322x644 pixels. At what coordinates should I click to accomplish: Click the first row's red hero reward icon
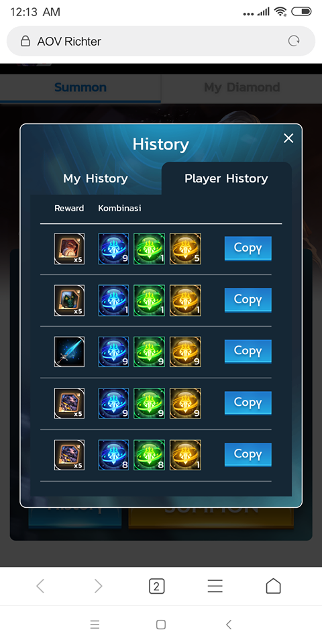69,248
